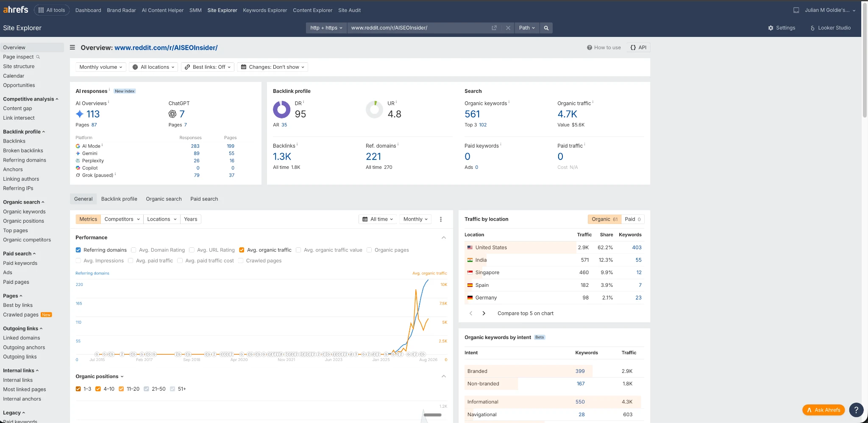The height and width of the screenshot is (423, 868).
Task: Open the http + https protocol dropdown
Action: [x=326, y=28]
